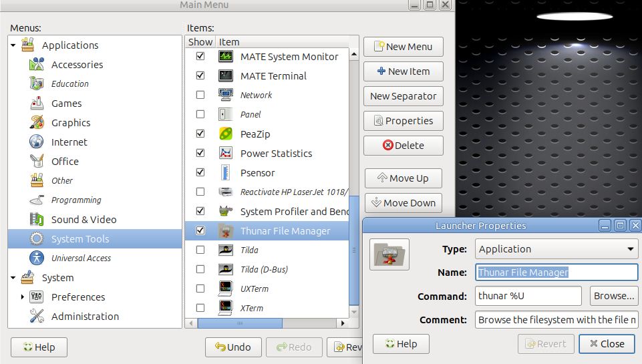642x364 pixels.
Task: Move the selected item down
Action: 404,202
